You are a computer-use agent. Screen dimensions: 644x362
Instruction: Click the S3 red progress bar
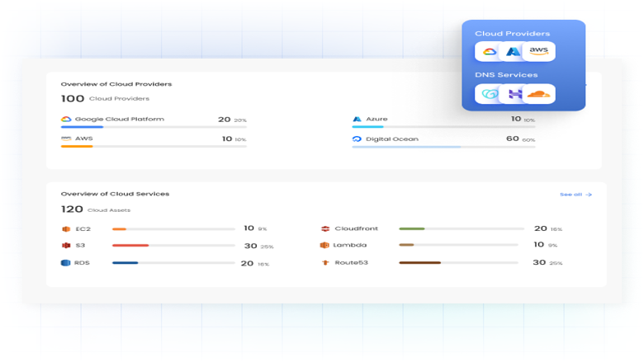[173, 245]
